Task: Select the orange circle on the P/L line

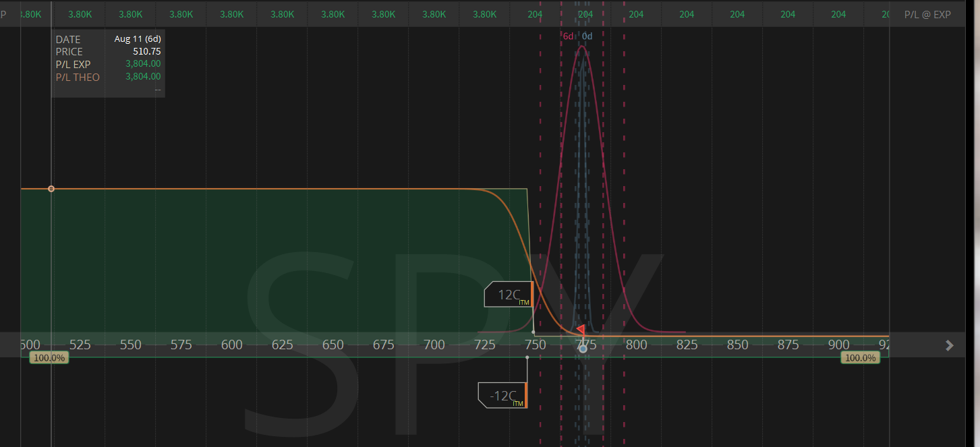Action: coord(51,189)
